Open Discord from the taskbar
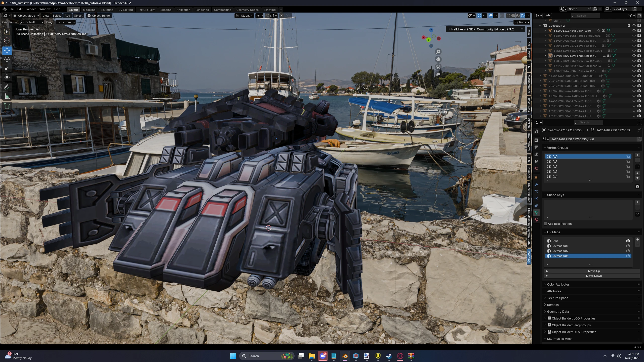Screen dimensions: 644x362 pyautogui.click(x=323, y=356)
